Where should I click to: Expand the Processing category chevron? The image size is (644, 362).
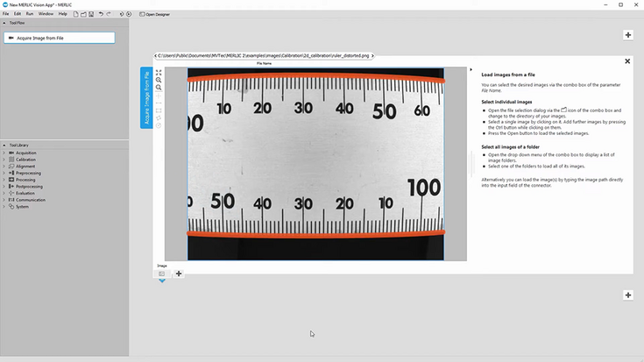pos(4,180)
